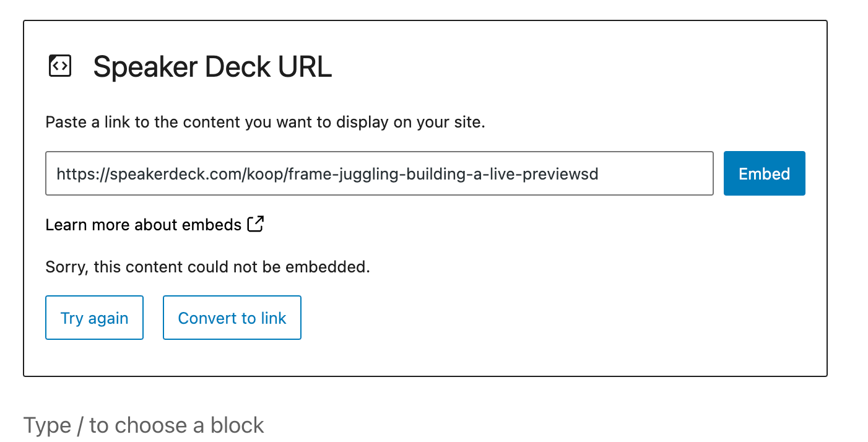
Task: Select the code brackets icon beside the heading
Action: tap(59, 65)
